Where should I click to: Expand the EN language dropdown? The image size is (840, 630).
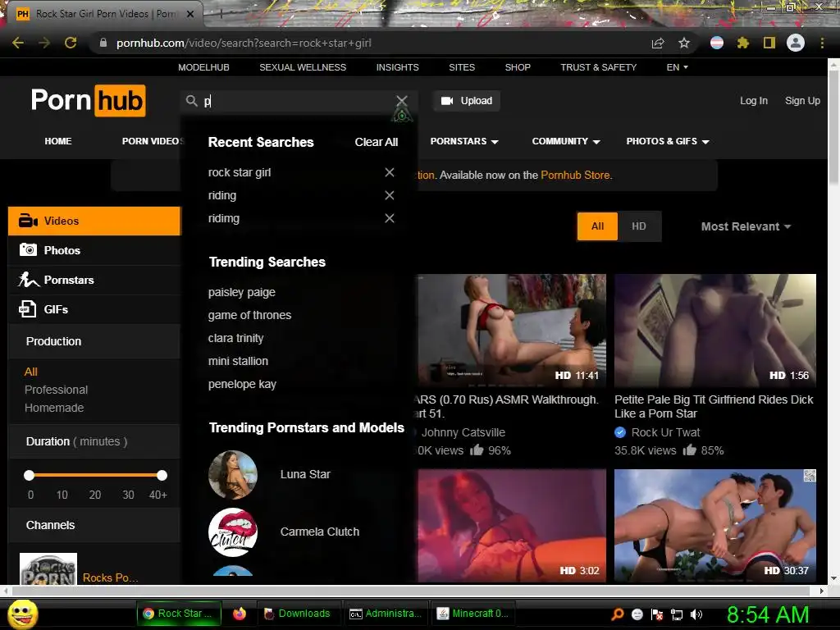tap(677, 67)
